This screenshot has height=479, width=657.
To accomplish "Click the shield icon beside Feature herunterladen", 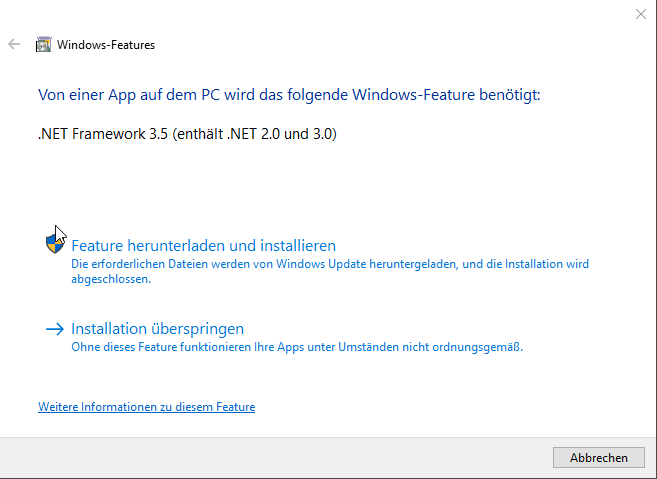I will tap(54, 245).
